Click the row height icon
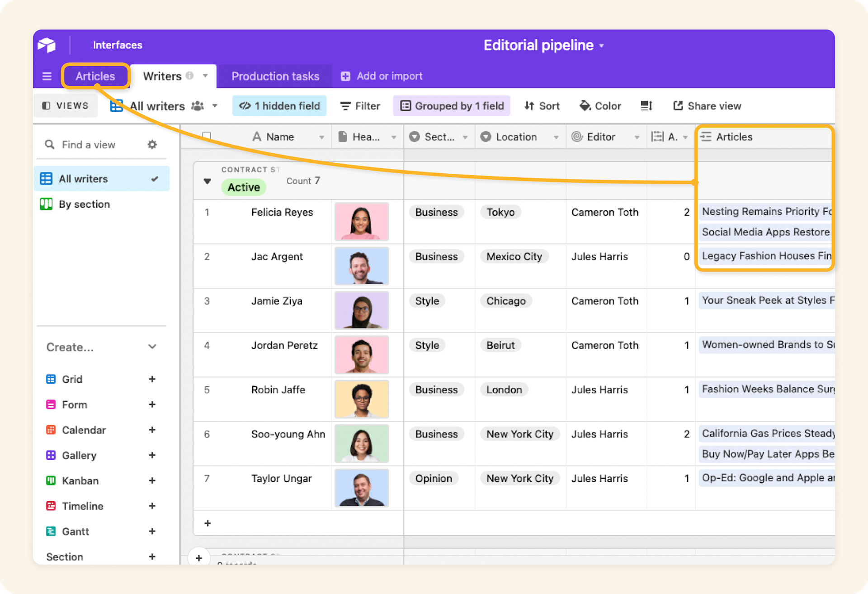868x594 pixels. (646, 105)
